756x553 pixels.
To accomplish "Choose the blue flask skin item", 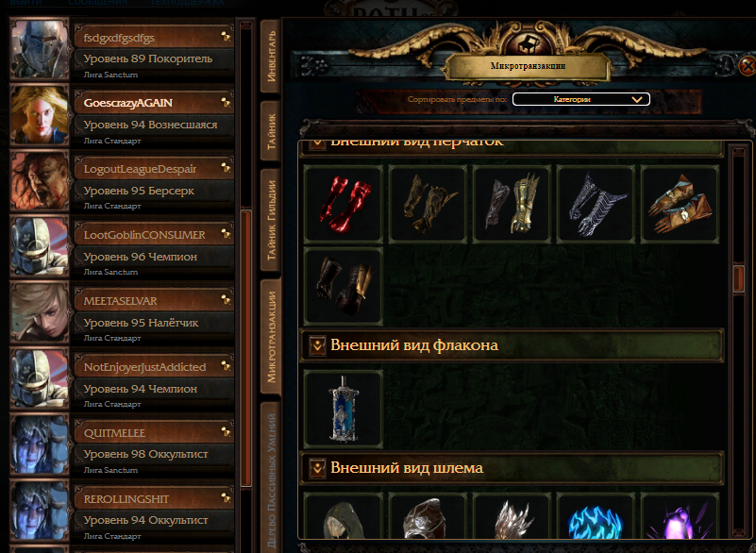I will [344, 409].
